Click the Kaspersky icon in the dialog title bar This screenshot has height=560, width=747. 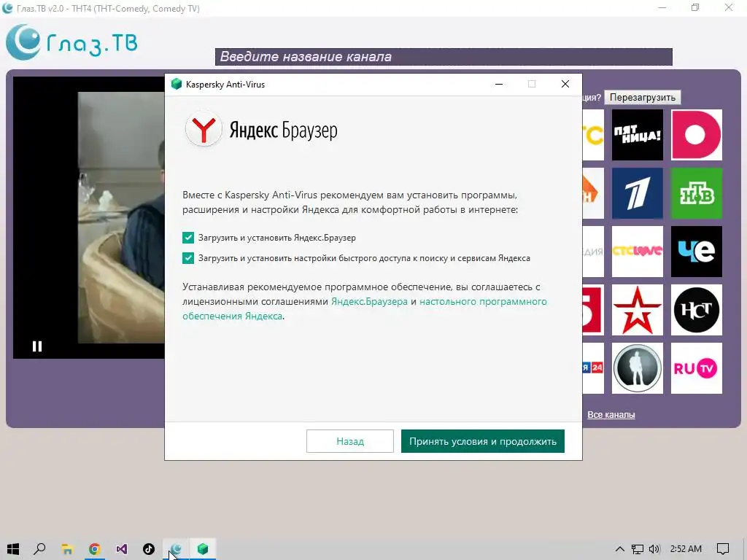(x=177, y=85)
